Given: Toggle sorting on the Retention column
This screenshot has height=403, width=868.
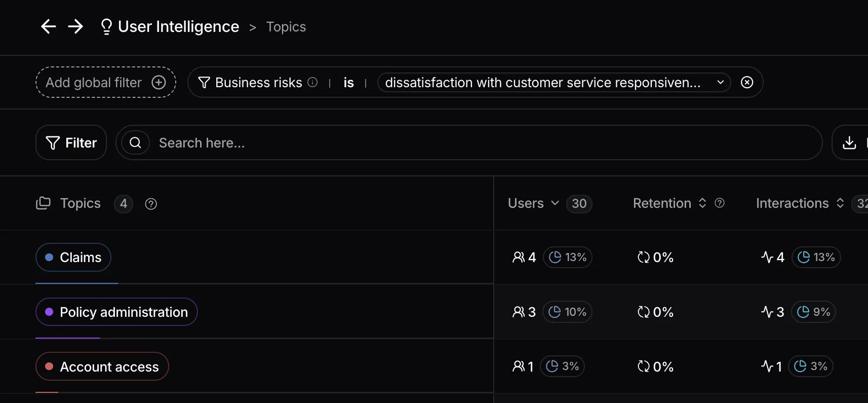Looking at the screenshot, I should click(x=702, y=203).
